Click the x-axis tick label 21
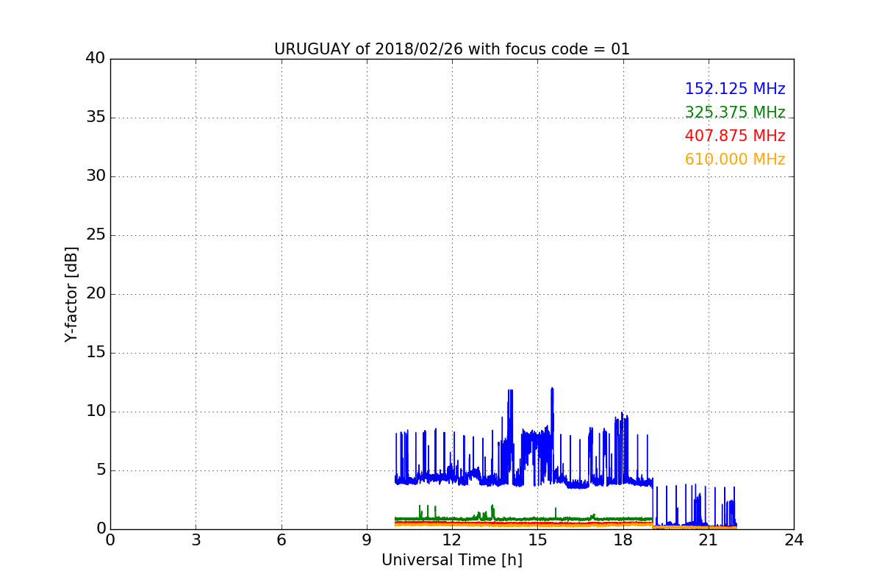 [709, 540]
